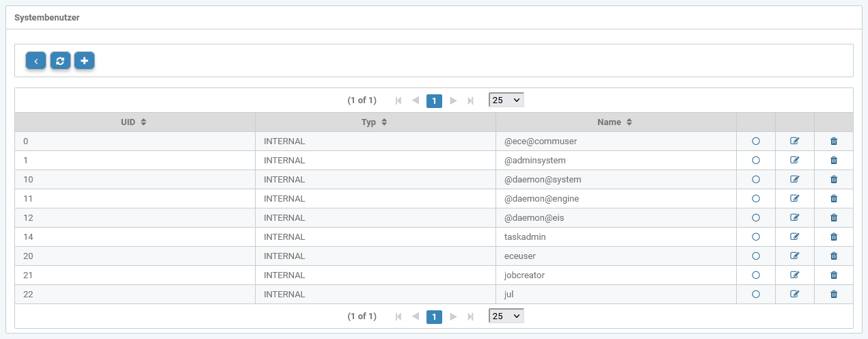The image size is (868, 339).
Task: Open the bottom rows-per-page dropdown
Action: [506, 316]
